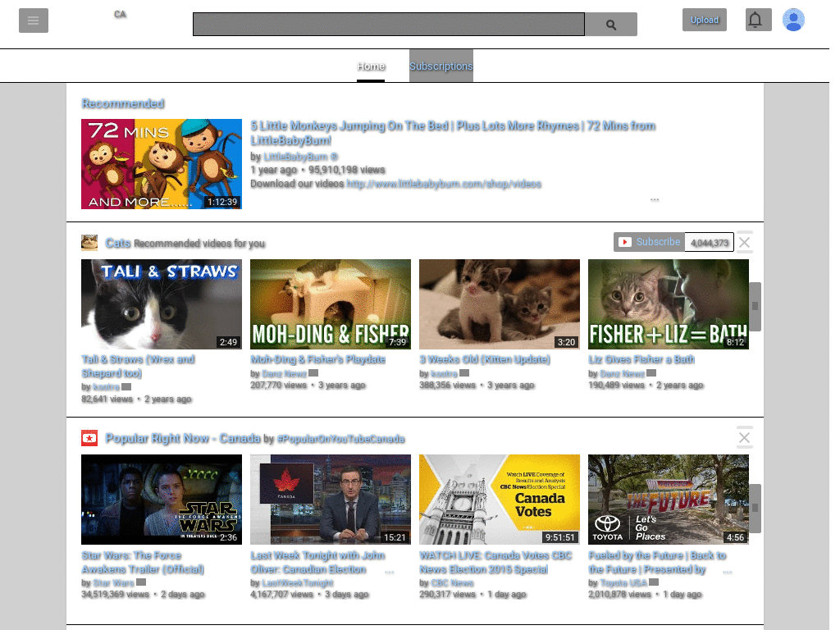
Task: Open options menu for 5 Little Monkeys video
Action: [x=655, y=199]
